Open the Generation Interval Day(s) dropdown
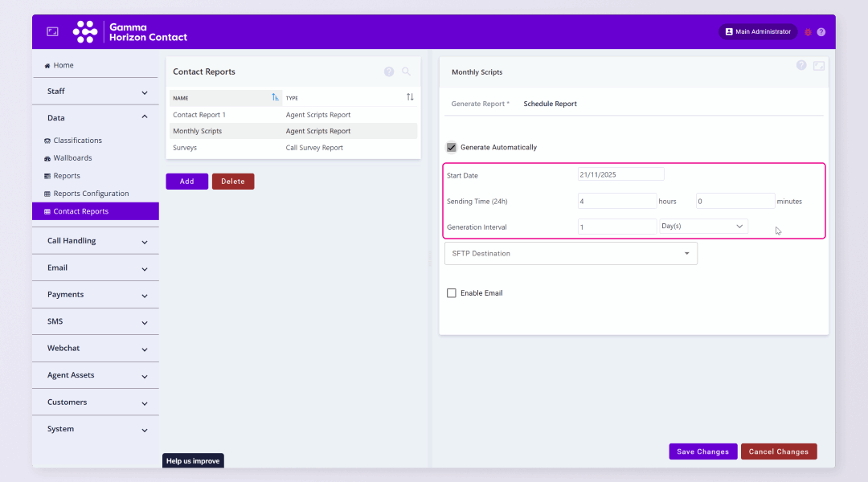This screenshot has height=482, width=868. coord(703,227)
